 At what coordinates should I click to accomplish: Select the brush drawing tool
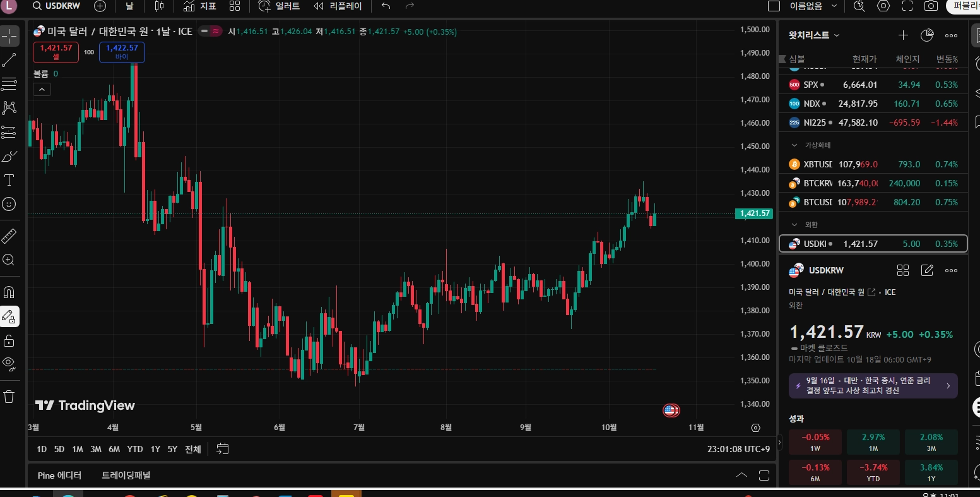tap(9, 156)
